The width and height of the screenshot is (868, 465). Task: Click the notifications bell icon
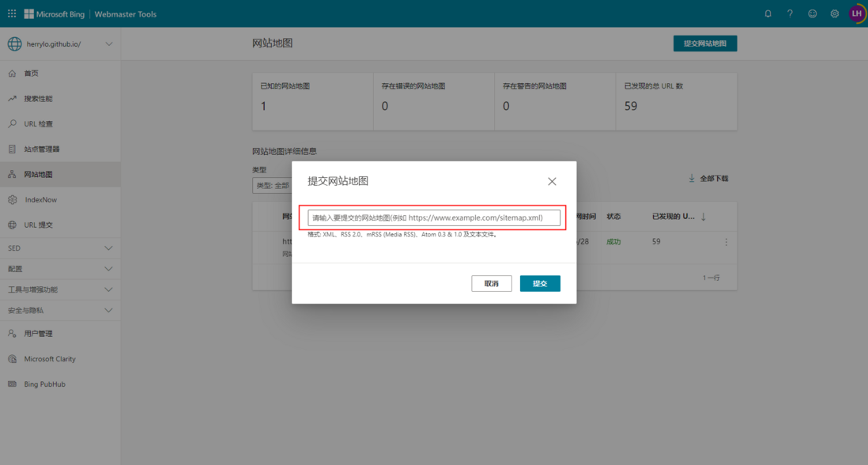pyautogui.click(x=768, y=13)
